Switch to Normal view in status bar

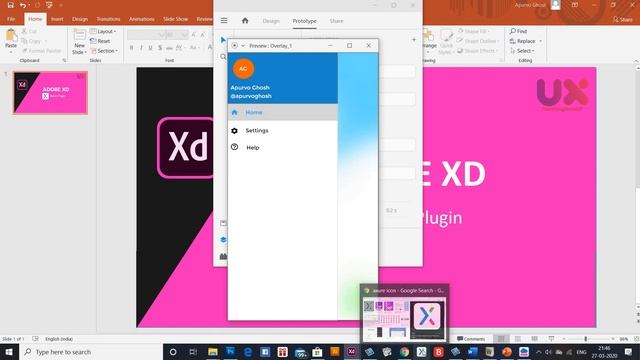coord(501,339)
